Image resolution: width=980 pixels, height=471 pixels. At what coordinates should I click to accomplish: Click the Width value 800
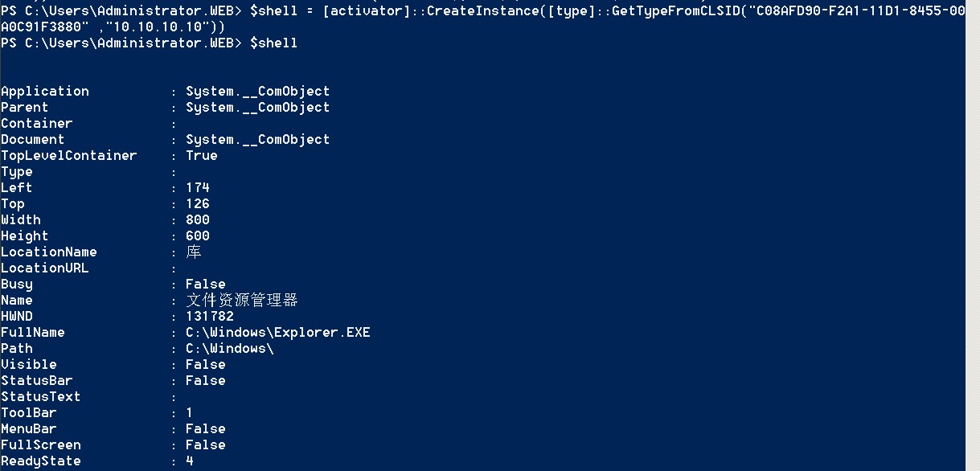pyautogui.click(x=198, y=219)
